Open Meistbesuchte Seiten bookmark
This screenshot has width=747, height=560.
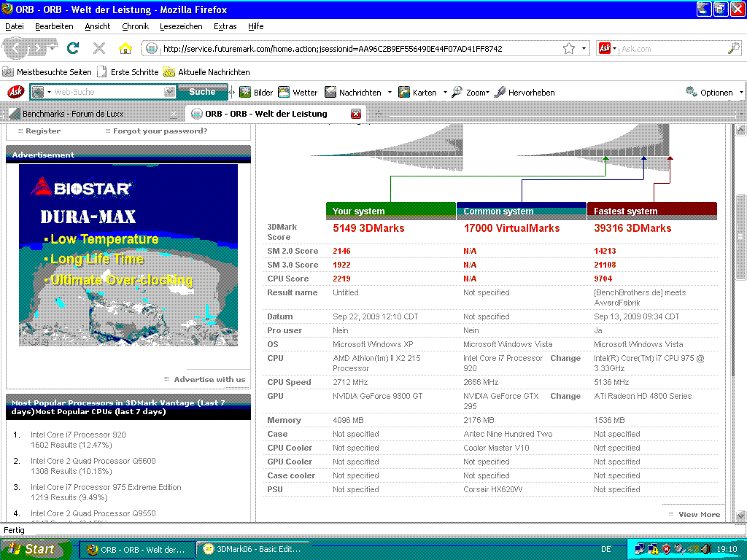(47, 72)
